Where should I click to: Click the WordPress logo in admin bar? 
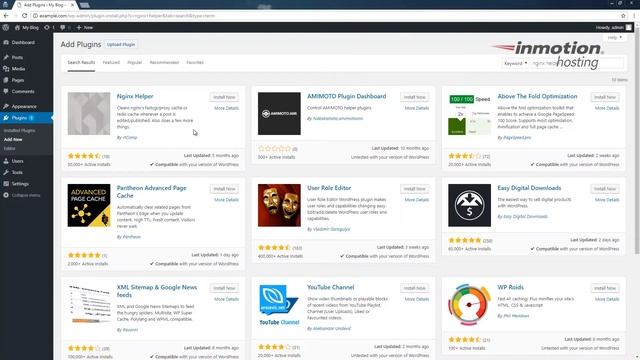pyautogui.click(x=6, y=27)
